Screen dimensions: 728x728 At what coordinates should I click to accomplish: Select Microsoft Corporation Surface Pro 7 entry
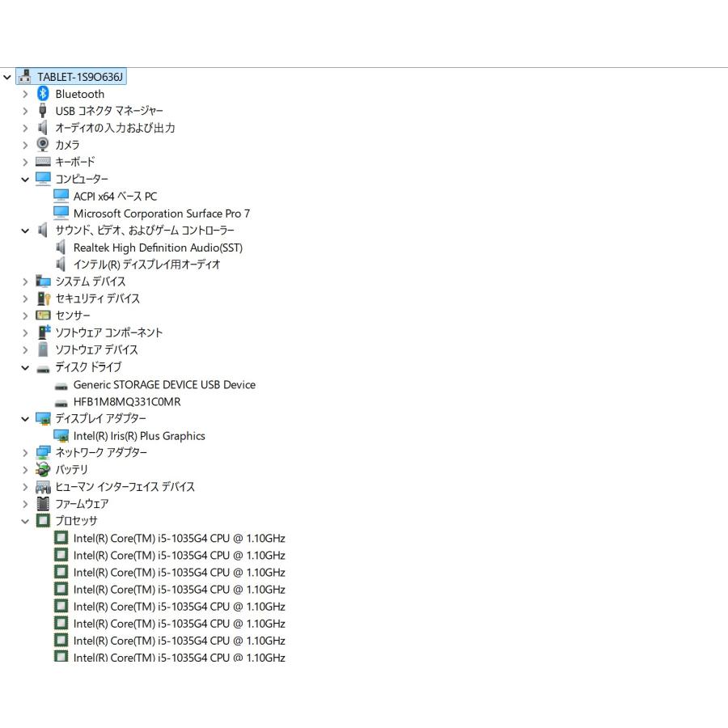tap(162, 213)
